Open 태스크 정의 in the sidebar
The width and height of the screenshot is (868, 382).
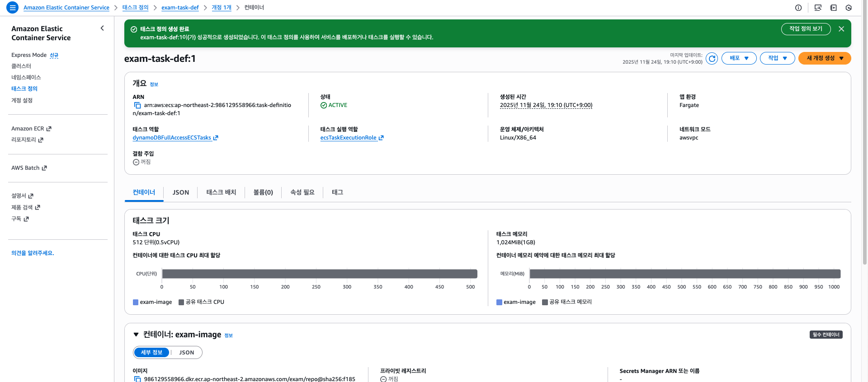coord(24,89)
